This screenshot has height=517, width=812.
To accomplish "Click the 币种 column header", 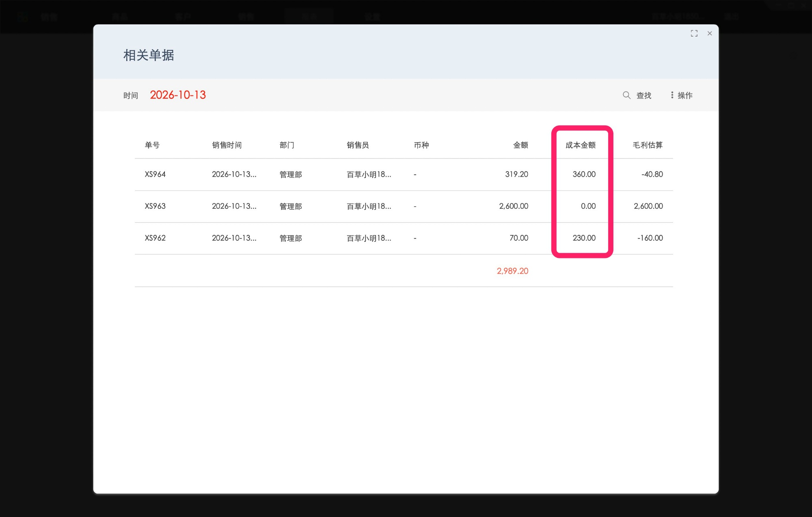I will coord(421,145).
